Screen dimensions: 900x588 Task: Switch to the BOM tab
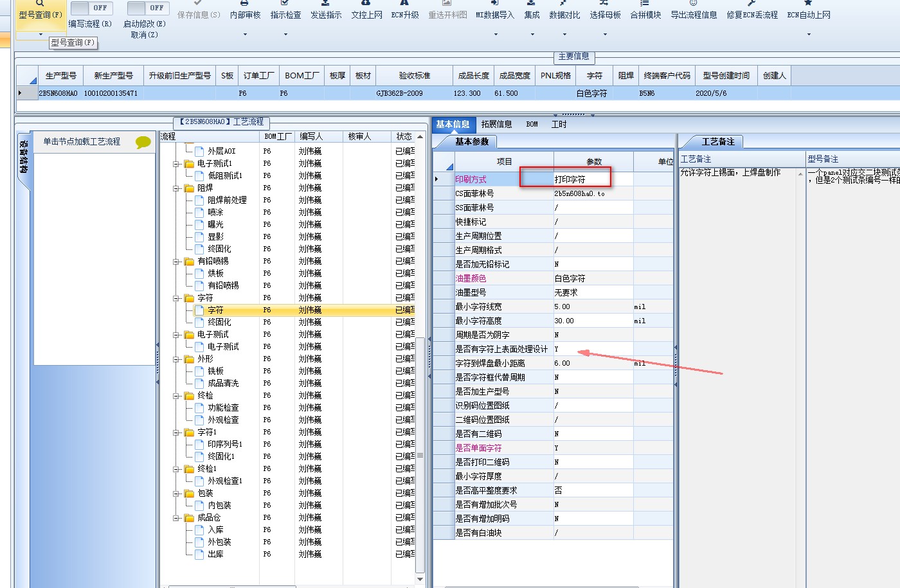(x=532, y=124)
